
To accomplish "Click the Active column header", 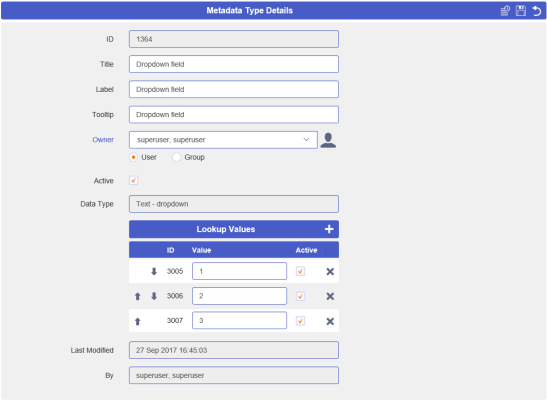I will point(306,250).
